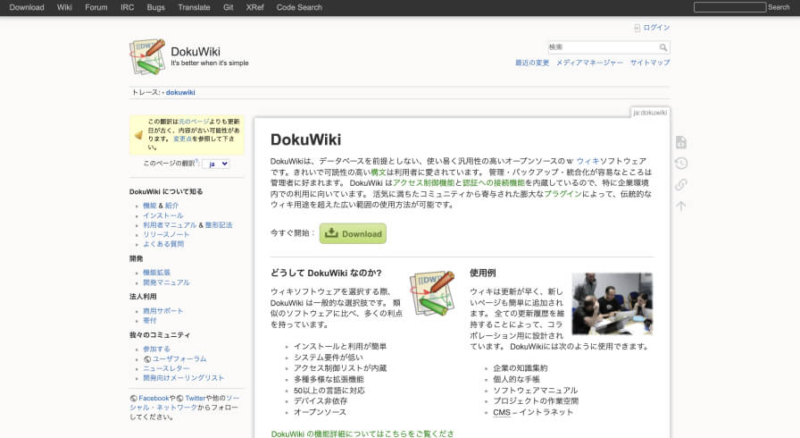Viewport: 800px width, 438px height.
Task: Click the DokuWiki logo in header
Action: coord(147,56)
